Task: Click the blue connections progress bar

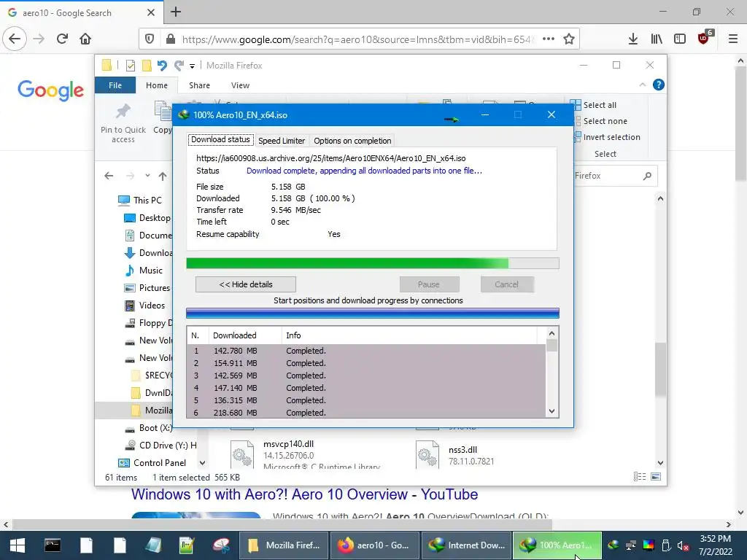Action: pyautogui.click(x=373, y=313)
